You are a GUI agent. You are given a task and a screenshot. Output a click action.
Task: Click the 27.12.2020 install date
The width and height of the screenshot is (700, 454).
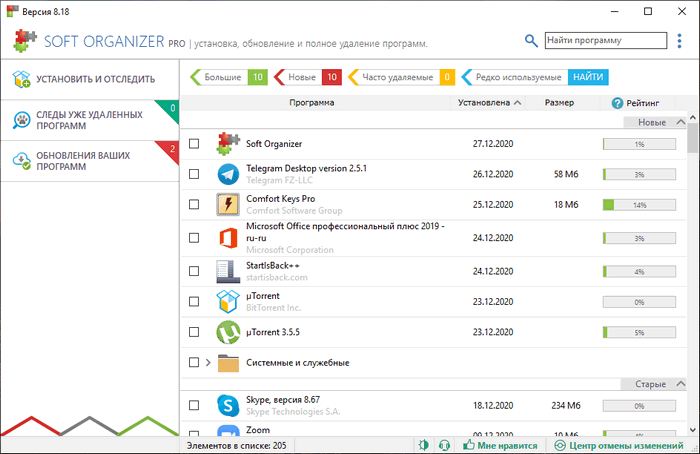(x=493, y=144)
